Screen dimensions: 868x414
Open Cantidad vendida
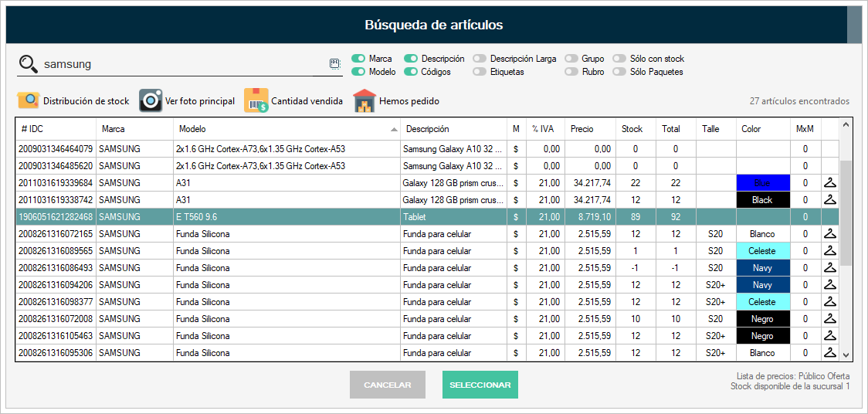point(294,101)
